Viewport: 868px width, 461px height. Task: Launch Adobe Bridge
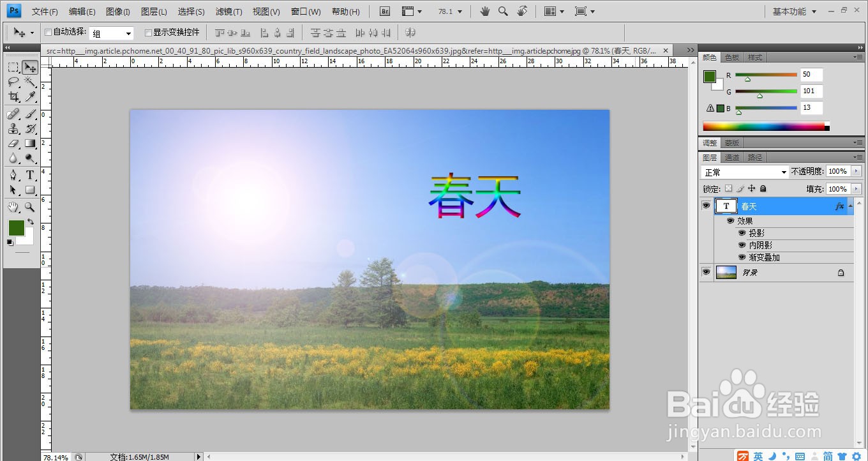point(385,11)
